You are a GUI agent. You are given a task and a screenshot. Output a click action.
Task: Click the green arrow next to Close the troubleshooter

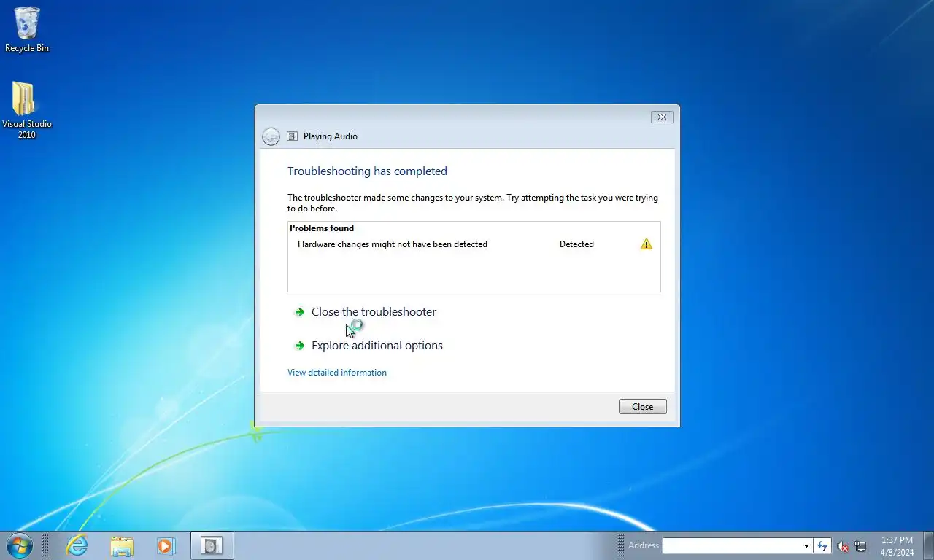299,312
